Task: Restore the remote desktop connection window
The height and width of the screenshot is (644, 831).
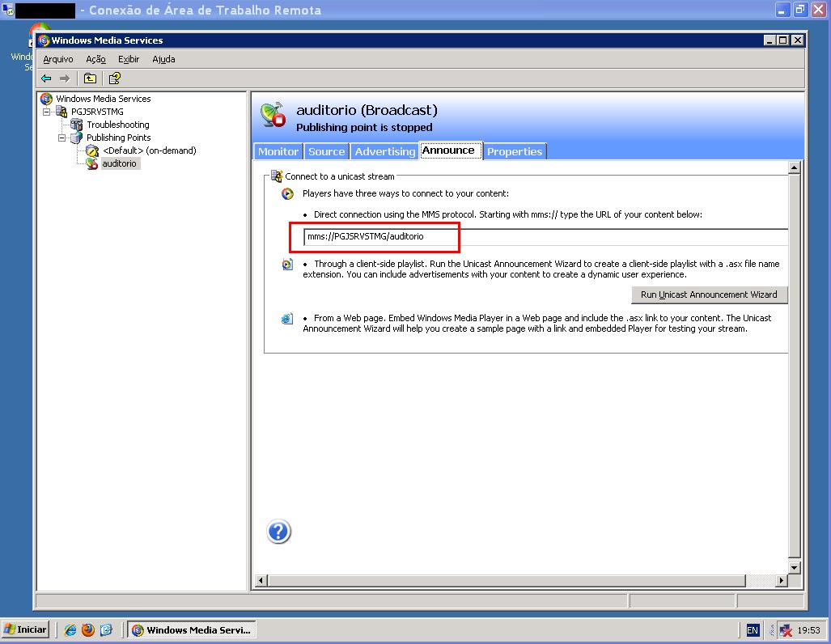Action: click(x=800, y=10)
